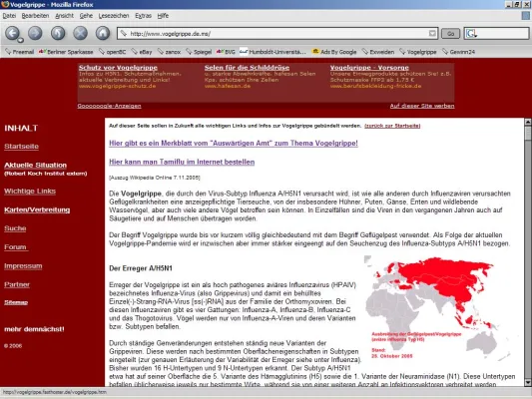This screenshot has height=399, width=532.
Task: Open the Bearbeiten menu
Action: pos(35,16)
